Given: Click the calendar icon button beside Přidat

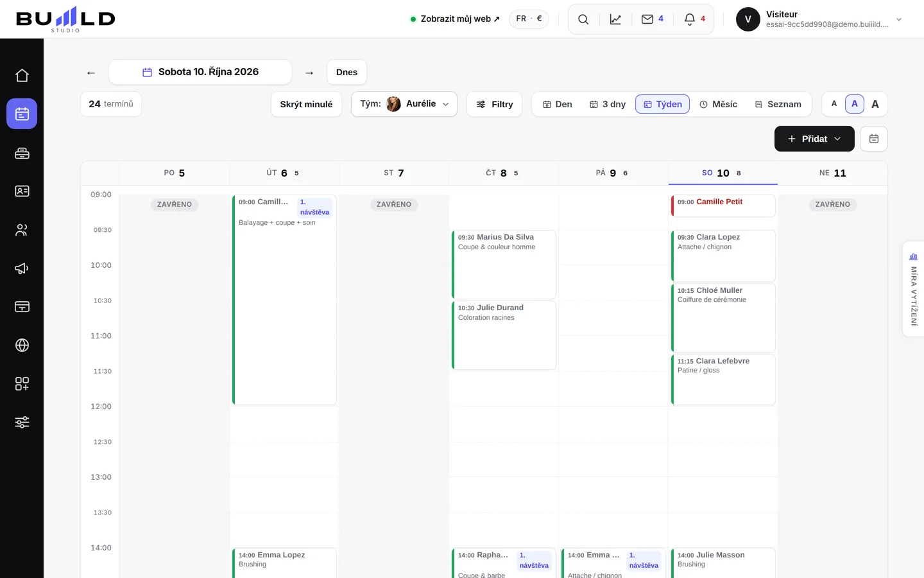Looking at the screenshot, I should pyautogui.click(x=874, y=139).
